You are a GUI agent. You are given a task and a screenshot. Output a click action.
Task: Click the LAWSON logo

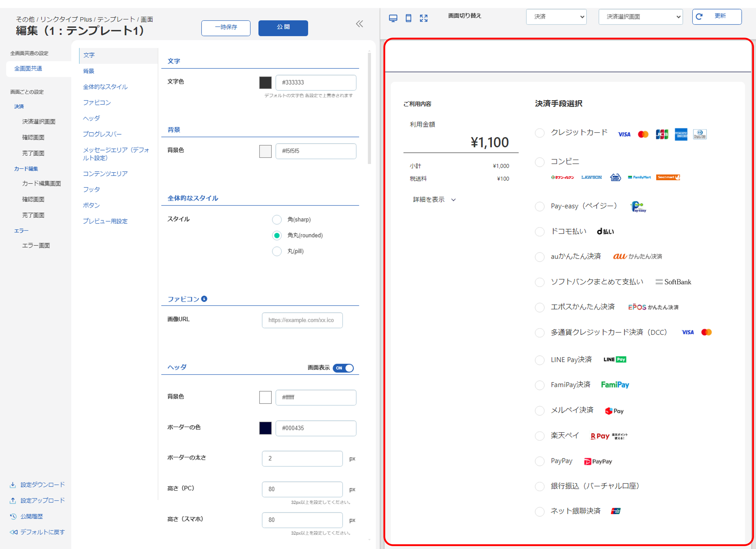pyautogui.click(x=591, y=177)
